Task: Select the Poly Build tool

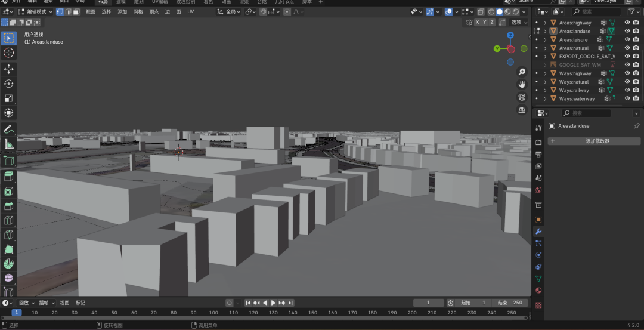Action: [x=8, y=249]
